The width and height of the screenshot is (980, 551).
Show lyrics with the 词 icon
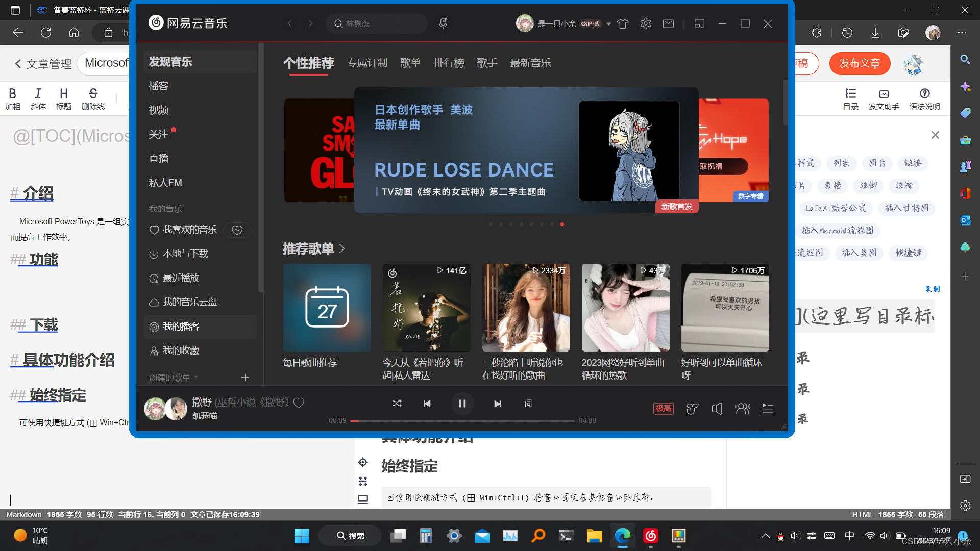pyautogui.click(x=528, y=403)
